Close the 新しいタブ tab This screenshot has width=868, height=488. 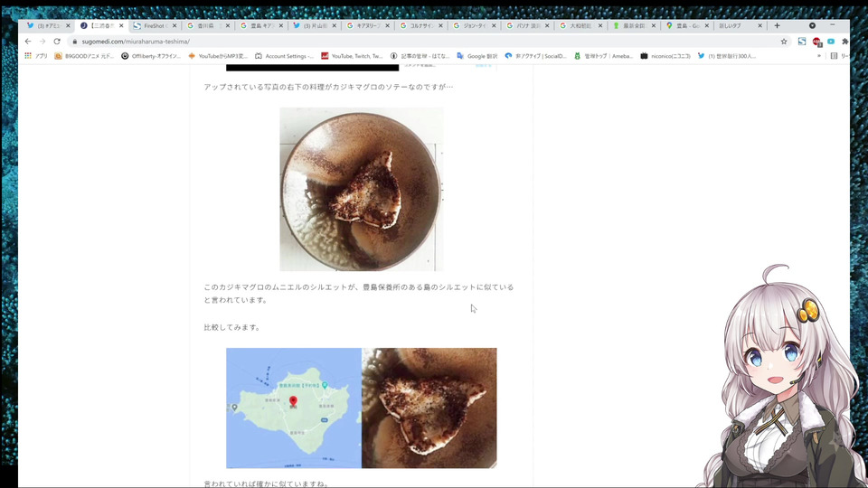pyautogui.click(x=759, y=25)
